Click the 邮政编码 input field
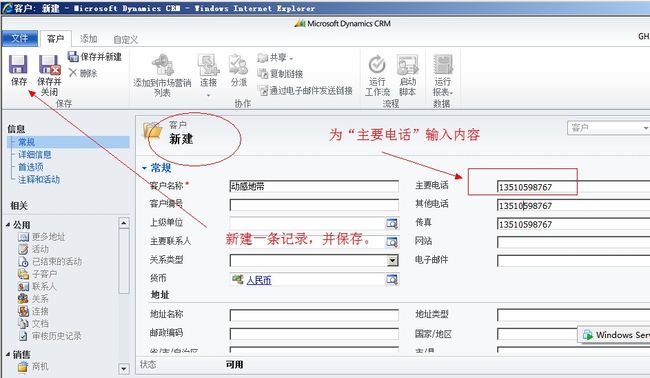The height and width of the screenshot is (378, 650). [x=314, y=334]
